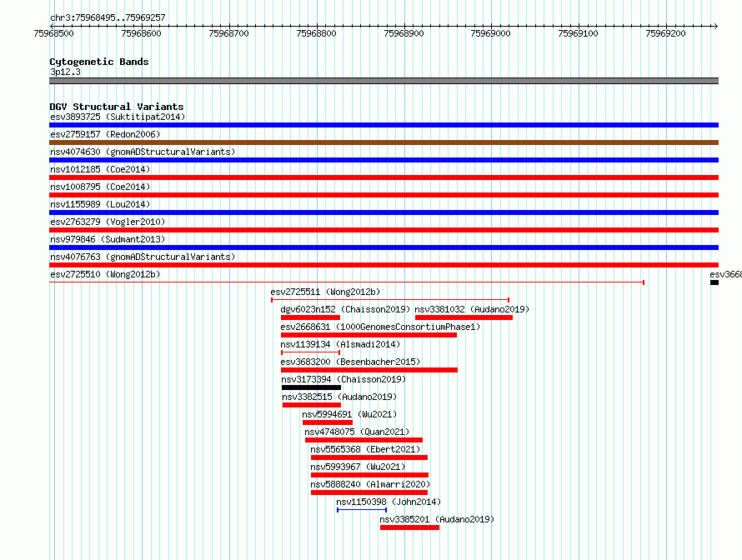Click the red bar under nsv3385201
The width and height of the screenshot is (742, 560).
point(410,527)
